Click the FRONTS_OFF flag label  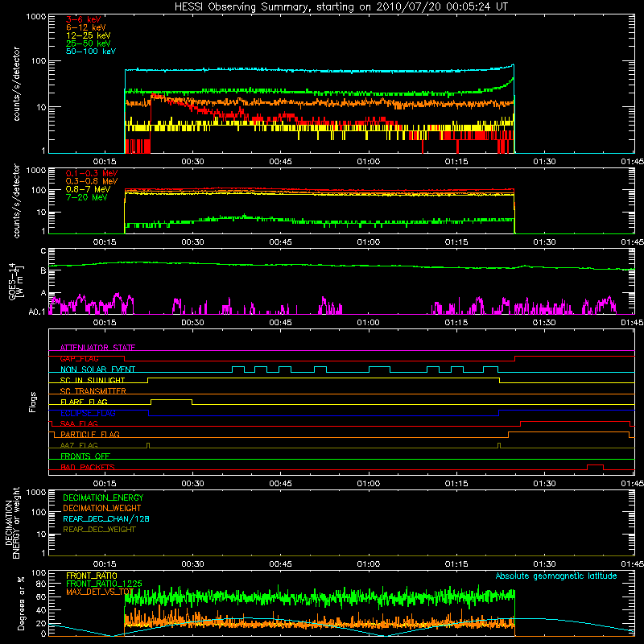click(x=85, y=456)
